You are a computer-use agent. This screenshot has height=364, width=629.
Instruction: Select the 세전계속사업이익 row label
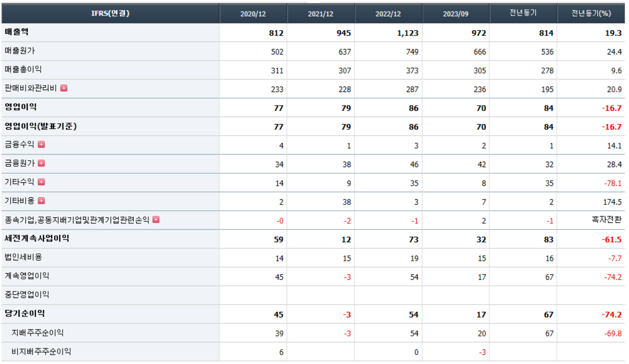coord(37,238)
